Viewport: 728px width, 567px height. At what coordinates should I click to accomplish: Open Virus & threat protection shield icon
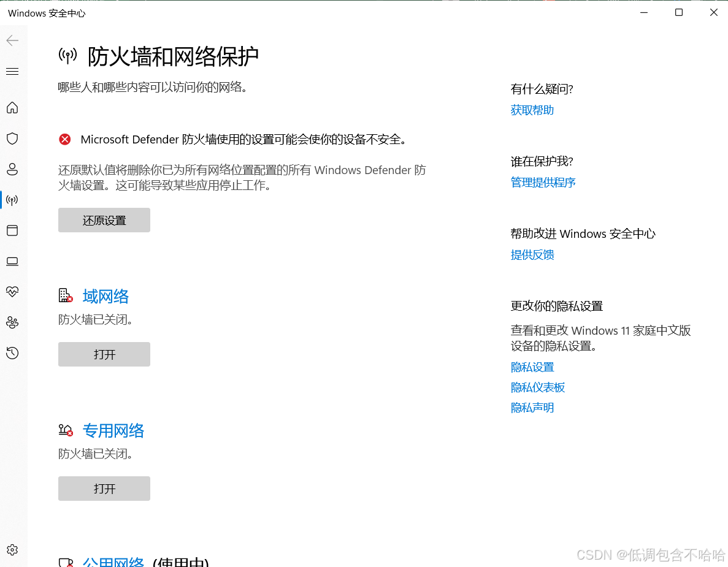[12, 139]
